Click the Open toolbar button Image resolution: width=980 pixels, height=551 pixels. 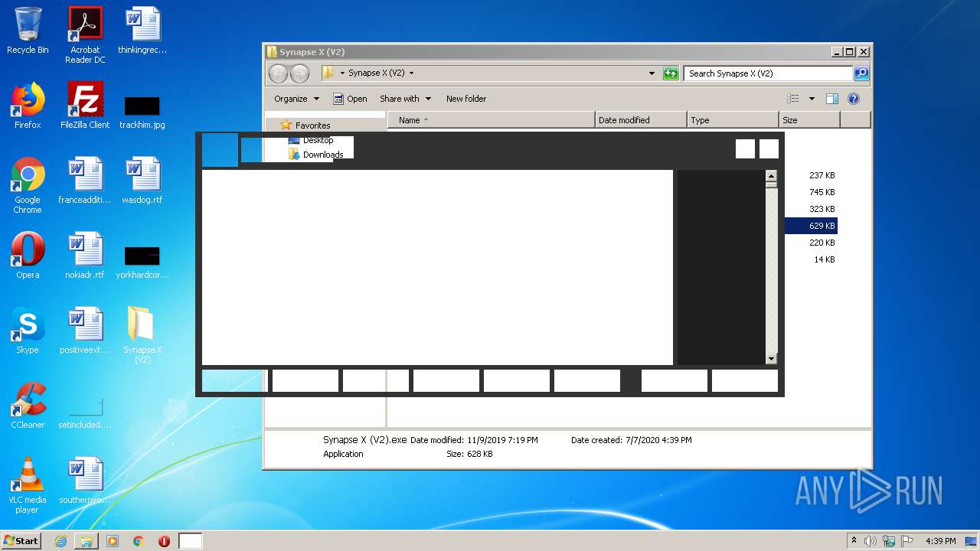pos(350,99)
